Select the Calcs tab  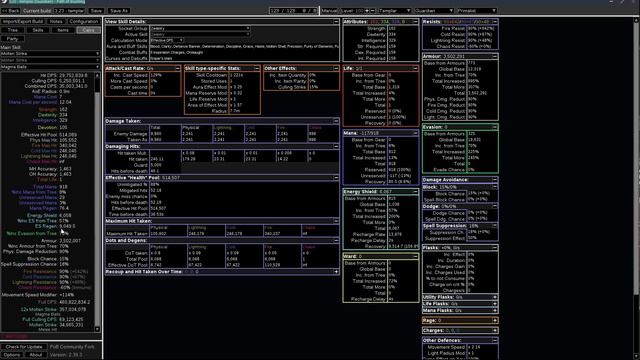pos(88,30)
